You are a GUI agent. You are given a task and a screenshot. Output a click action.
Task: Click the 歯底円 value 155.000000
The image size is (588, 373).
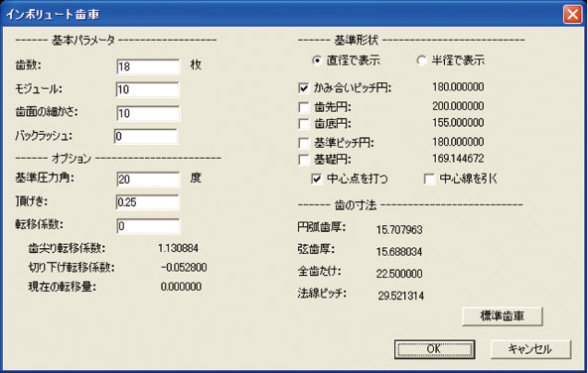(x=458, y=122)
